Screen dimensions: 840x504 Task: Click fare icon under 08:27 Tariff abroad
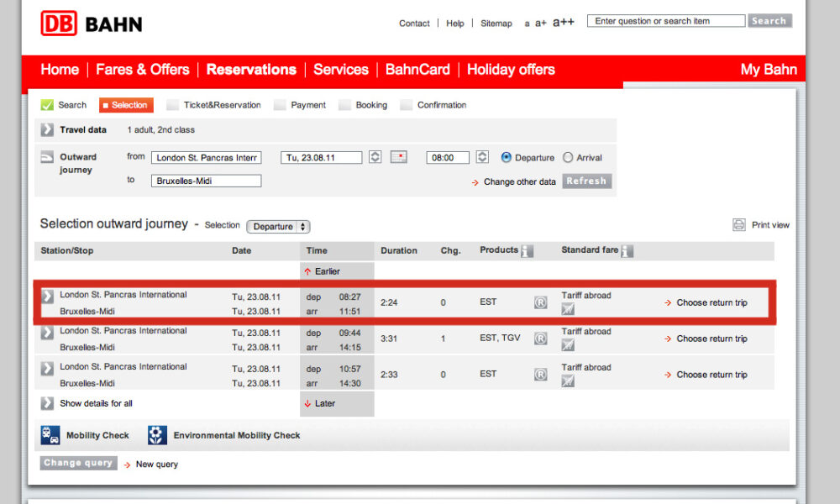pos(567,308)
